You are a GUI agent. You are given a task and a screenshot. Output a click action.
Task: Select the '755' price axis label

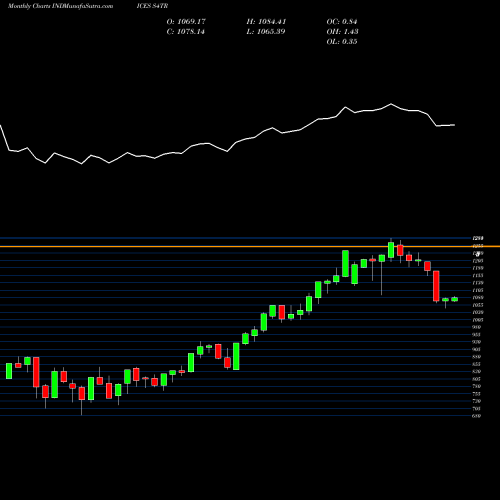coord(477,394)
